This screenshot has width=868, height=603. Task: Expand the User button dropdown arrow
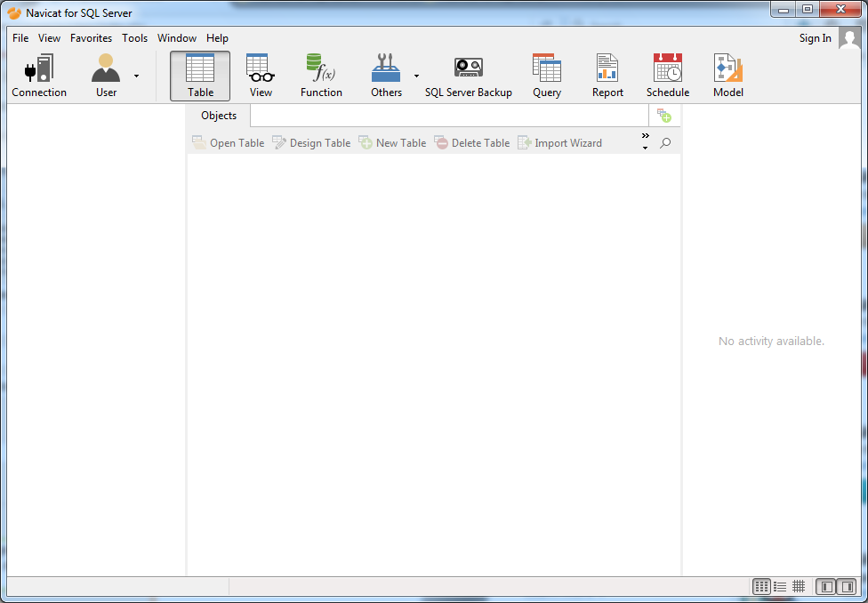136,76
